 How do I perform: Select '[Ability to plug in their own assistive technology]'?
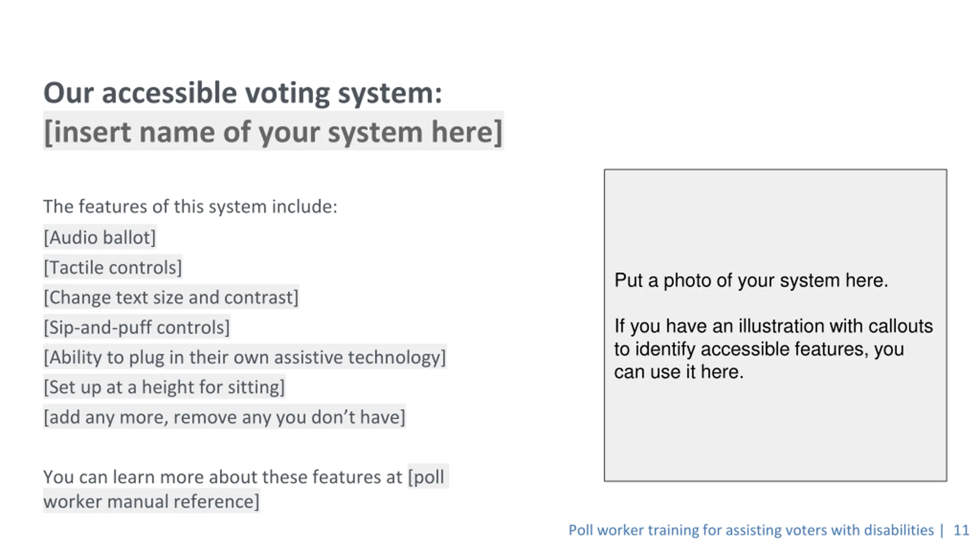(x=245, y=357)
